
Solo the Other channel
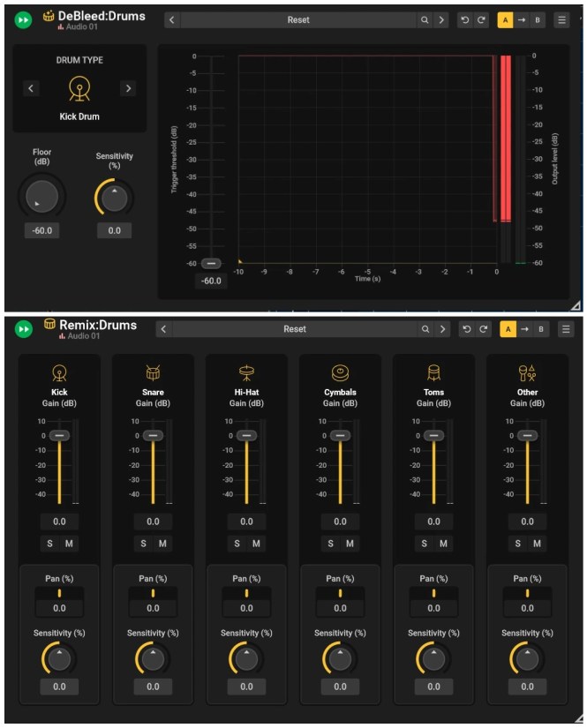click(x=518, y=544)
